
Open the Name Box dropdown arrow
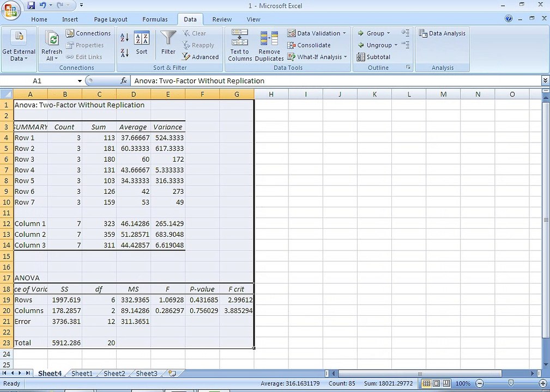[80, 81]
